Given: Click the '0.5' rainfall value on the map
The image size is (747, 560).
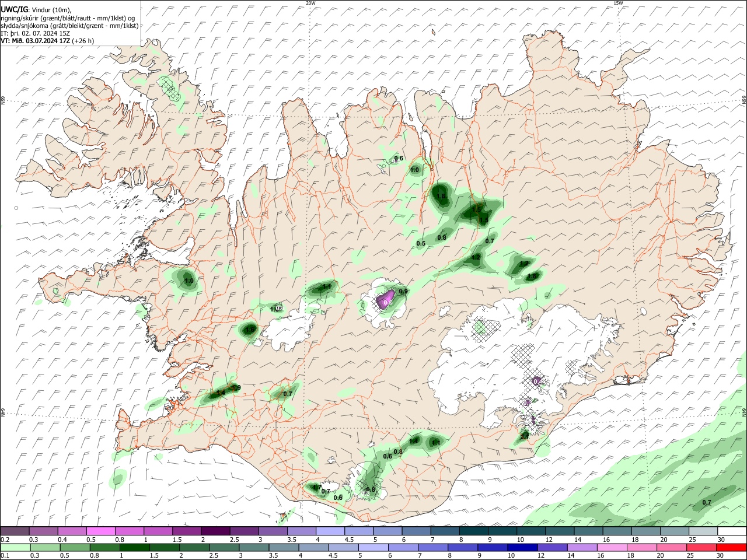Looking at the screenshot, I should coord(421,243).
